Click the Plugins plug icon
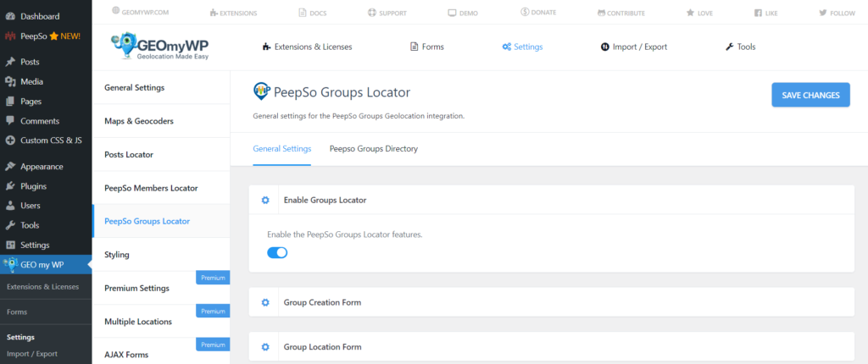 point(10,186)
